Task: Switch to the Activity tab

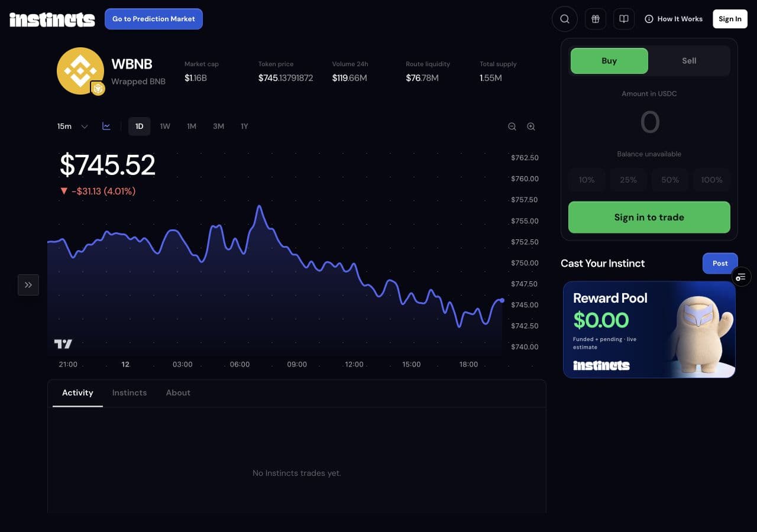Action: pyautogui.click(x=77, y=393)
